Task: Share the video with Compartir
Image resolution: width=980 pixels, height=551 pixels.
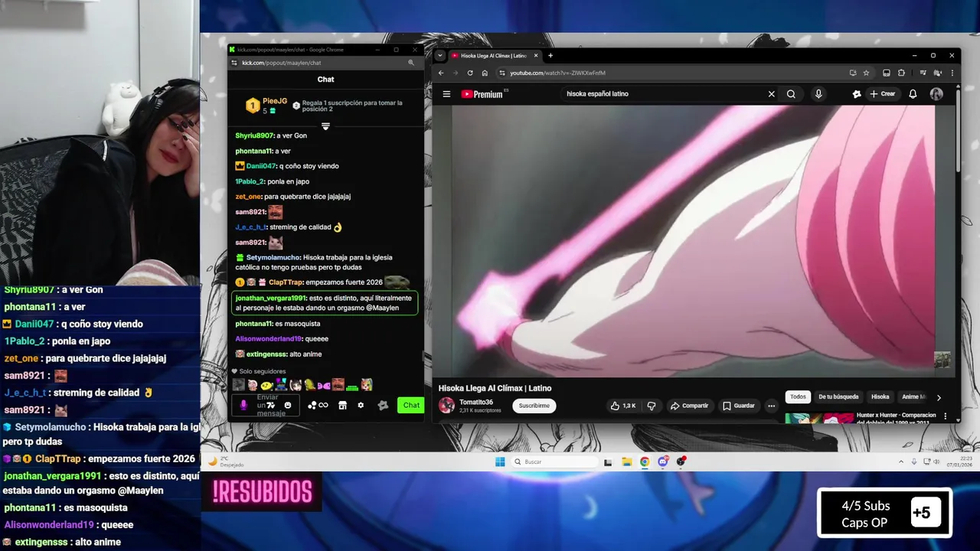Action: point(689,406)
